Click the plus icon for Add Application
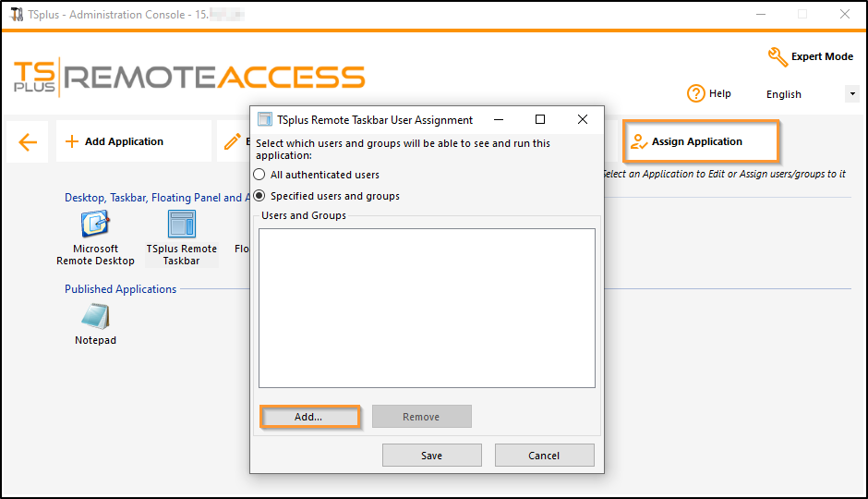Screen dimensions: 868x499 click(x=72, y=142)
